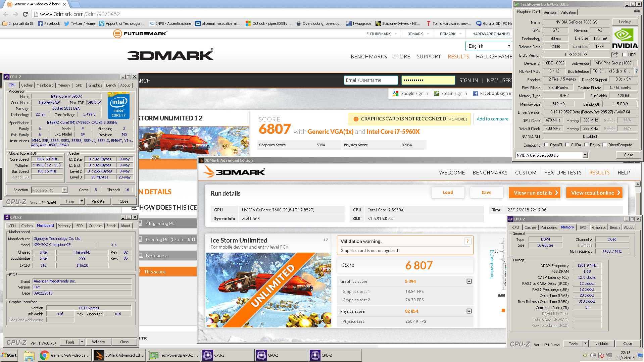644x362 pixels.
Task: Toggle the CUDA checkbox
Action: (x=567, y=145)
